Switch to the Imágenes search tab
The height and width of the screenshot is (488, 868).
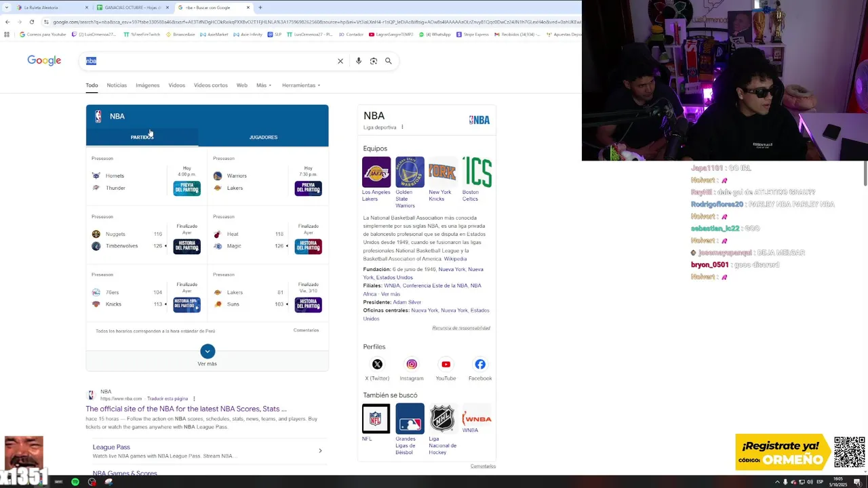point(147,85)
